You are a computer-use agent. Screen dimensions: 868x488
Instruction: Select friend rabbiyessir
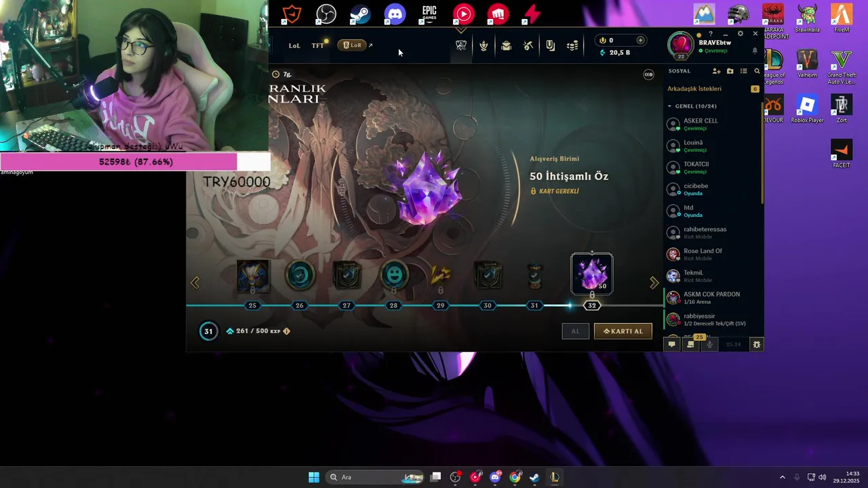[713, 319]
